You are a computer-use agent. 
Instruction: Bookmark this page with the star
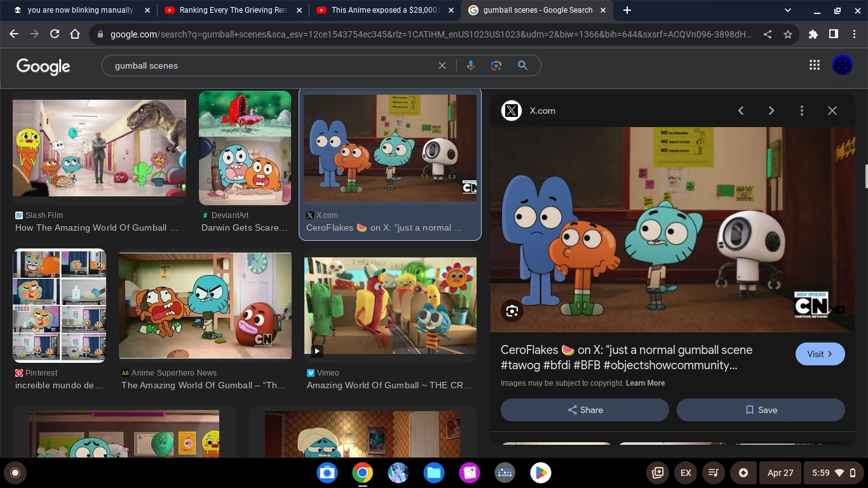coord(788,35)
